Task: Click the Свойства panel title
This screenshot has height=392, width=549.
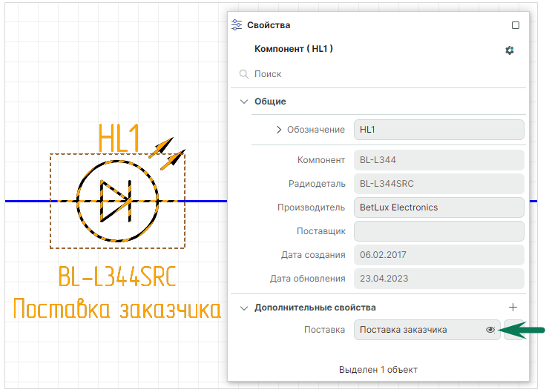Action: [269, 25]
